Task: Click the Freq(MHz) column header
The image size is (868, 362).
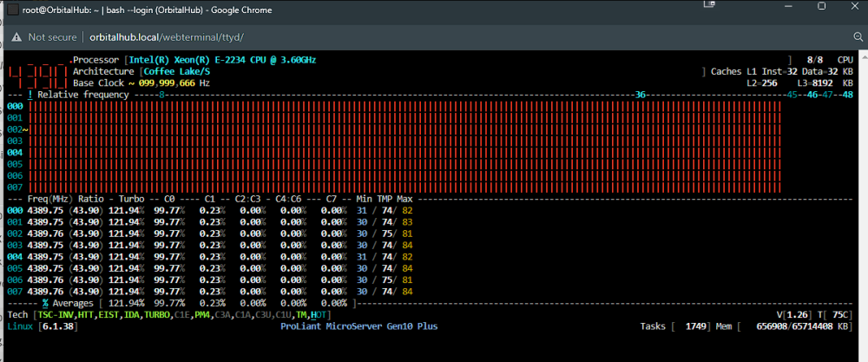Action: [x=50, y=199]
